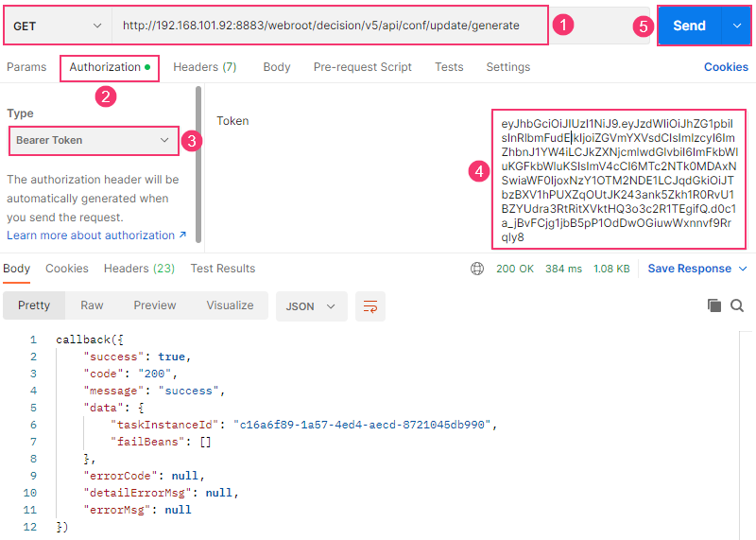The height and width of the screenshot is (540, 756).
Task: Expand the Bearer Token type dropdown
Action: click(x=94, y=140)
